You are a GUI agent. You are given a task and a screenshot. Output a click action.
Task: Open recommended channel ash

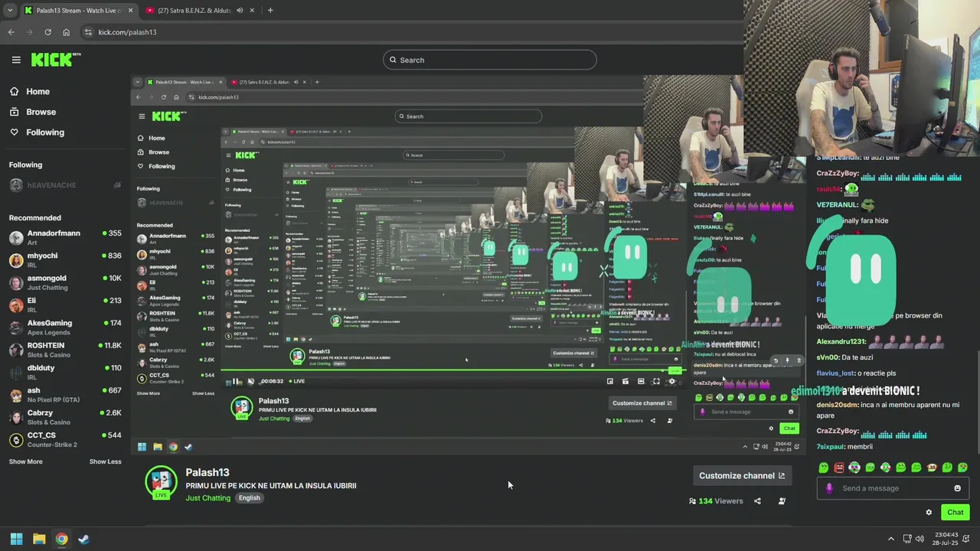point(65,394)
